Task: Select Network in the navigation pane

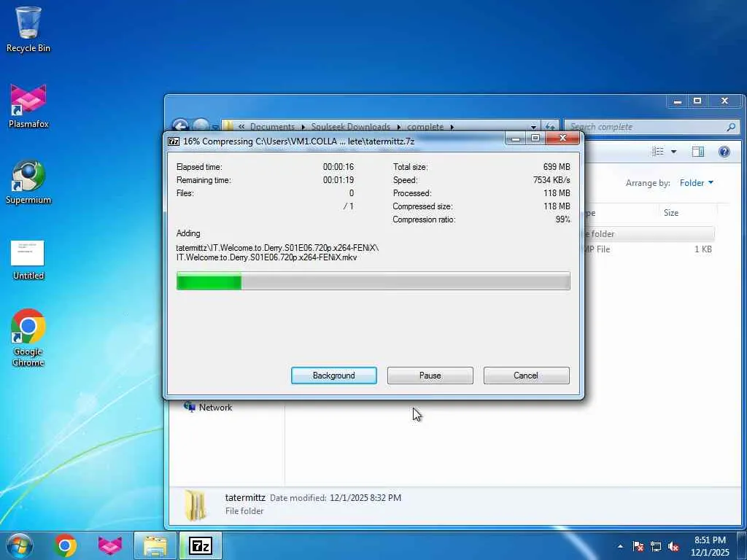Action: [x=208, y=407]
